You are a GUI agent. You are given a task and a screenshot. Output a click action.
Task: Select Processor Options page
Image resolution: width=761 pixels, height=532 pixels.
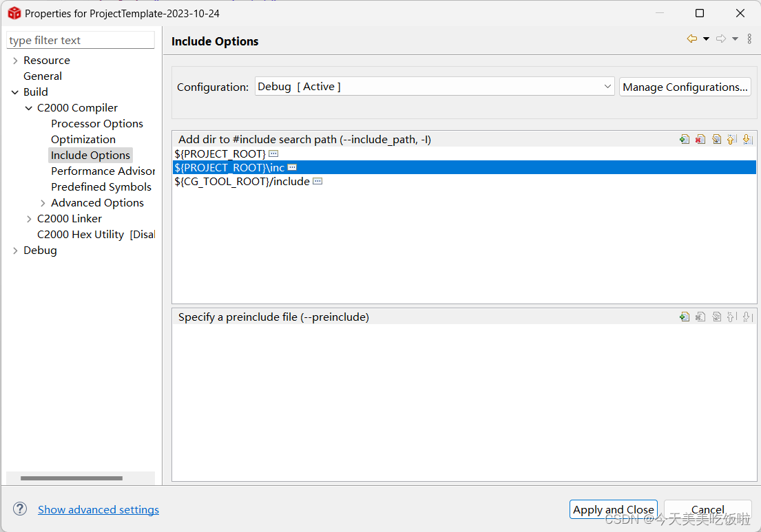click(97, 124)
